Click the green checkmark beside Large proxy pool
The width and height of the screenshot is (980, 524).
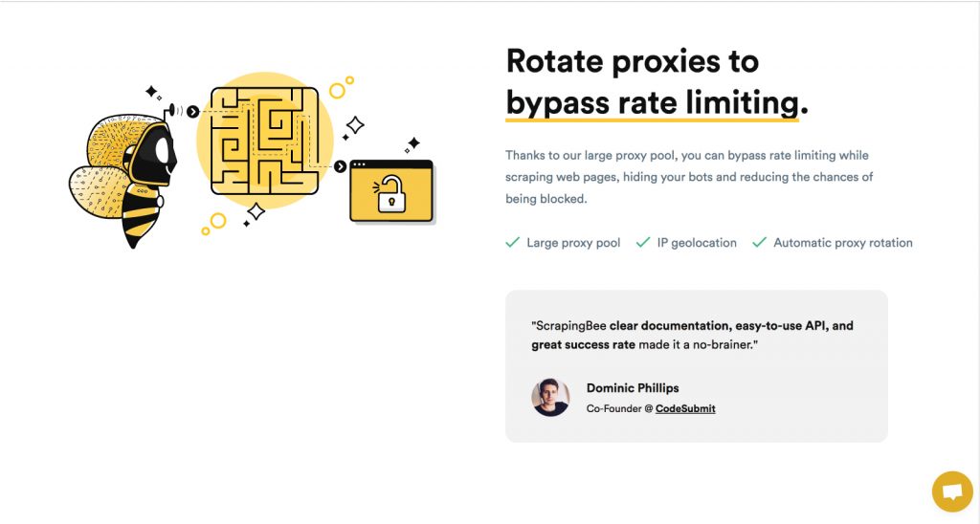(513, 242)
